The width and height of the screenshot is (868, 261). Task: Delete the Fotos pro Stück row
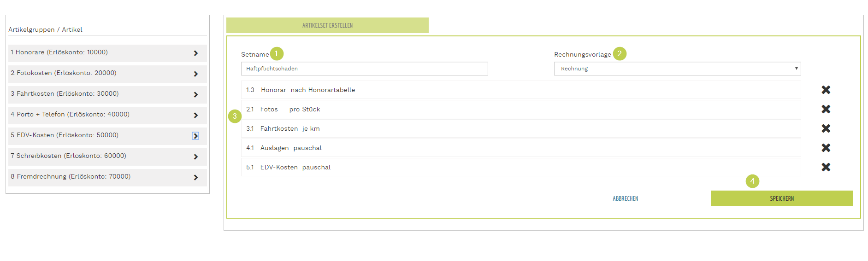pyautogui.click(x=826, y=109)
